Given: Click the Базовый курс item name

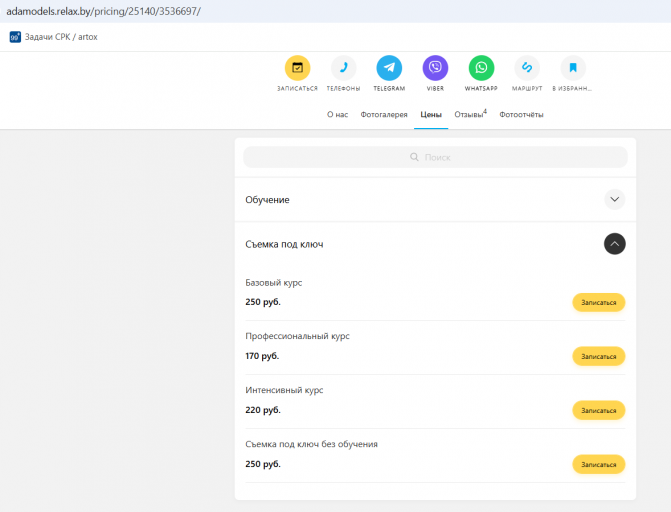Looking at the screenshot, I should tap(273, 283).
